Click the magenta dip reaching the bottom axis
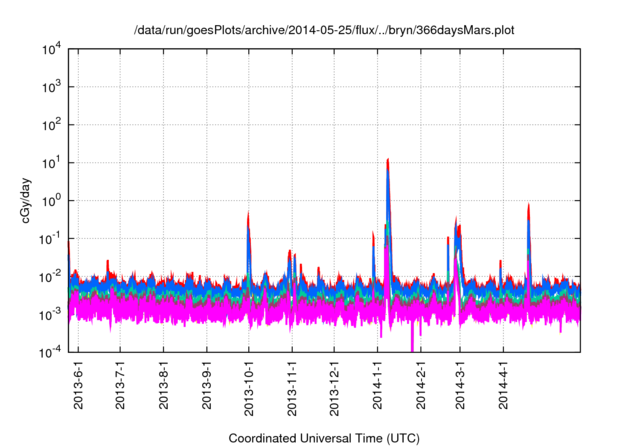Viewport: 640px width, 448px height. 413,345
